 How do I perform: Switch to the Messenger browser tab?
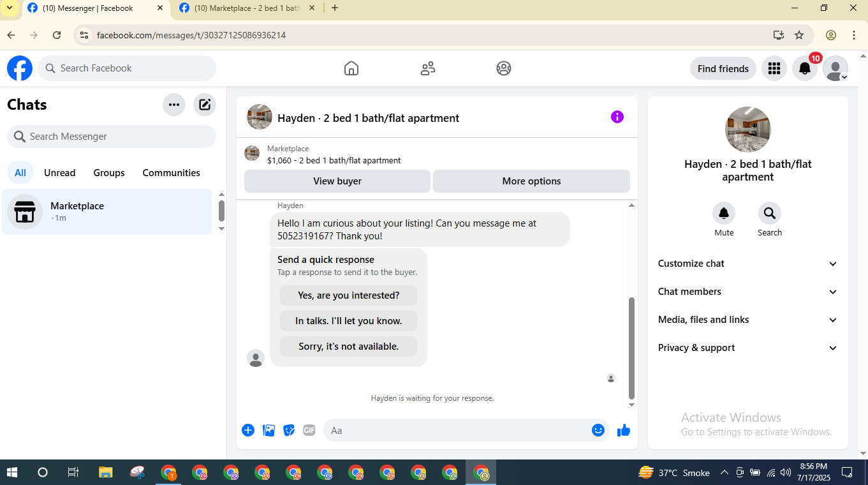(x=96, y=8)
